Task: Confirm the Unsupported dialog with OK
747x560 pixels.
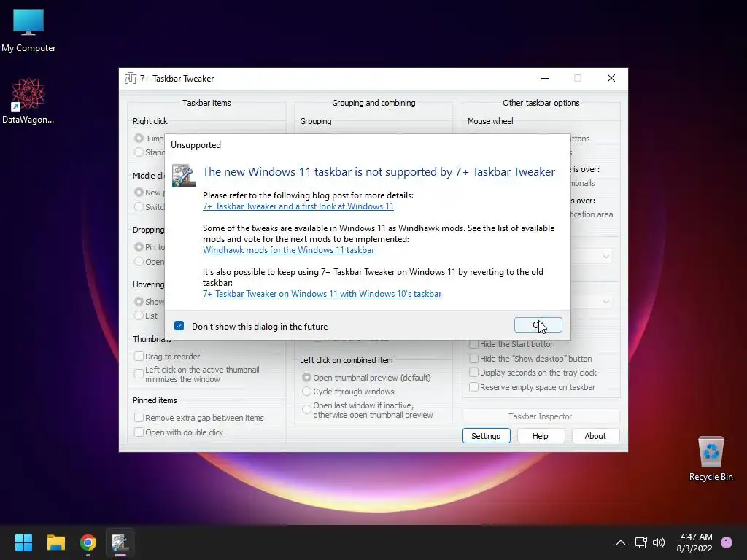Action: (x=538, y=324)
